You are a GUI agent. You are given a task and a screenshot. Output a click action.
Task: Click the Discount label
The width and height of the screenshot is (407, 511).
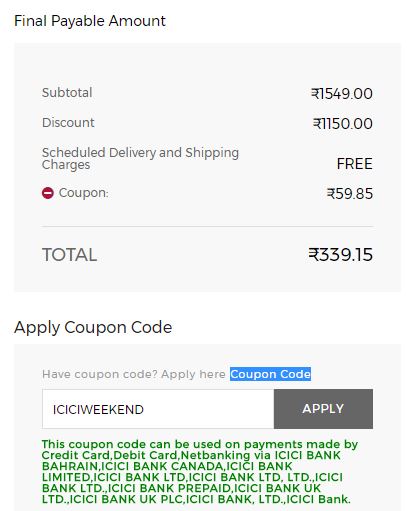point(68,123)
